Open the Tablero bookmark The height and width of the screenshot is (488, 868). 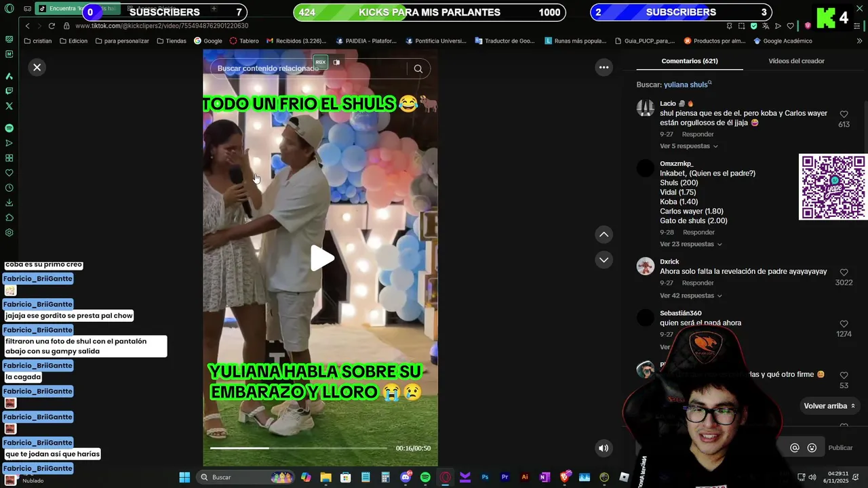pyautogui.click(x=244, y=41)
